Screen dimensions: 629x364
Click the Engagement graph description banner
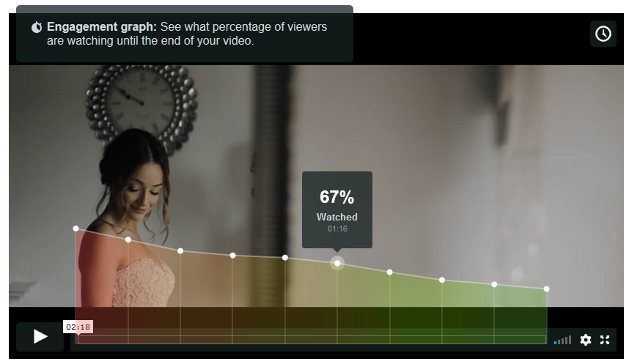(185, 34)
